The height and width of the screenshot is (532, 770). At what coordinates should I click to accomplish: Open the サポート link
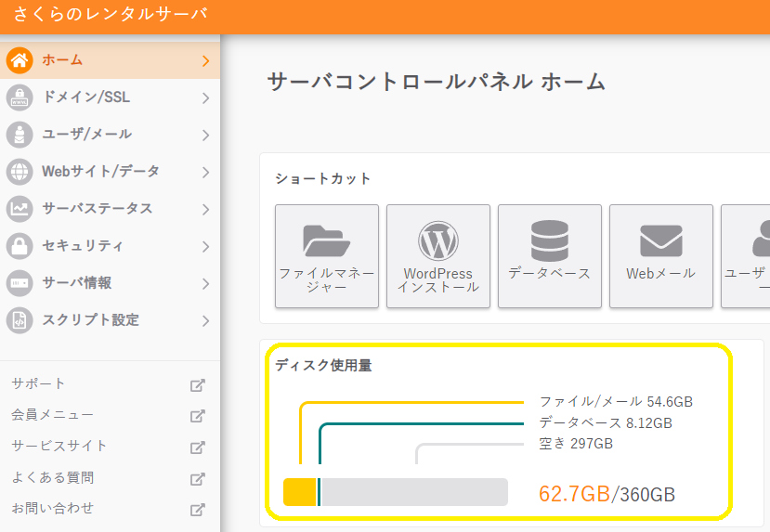[x=38, y=383]
